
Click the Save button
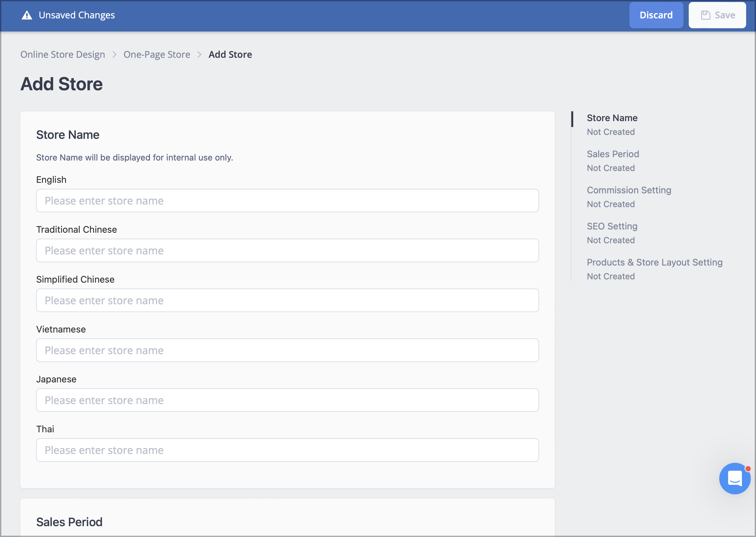pyautogui.click(x=717, y=14)
